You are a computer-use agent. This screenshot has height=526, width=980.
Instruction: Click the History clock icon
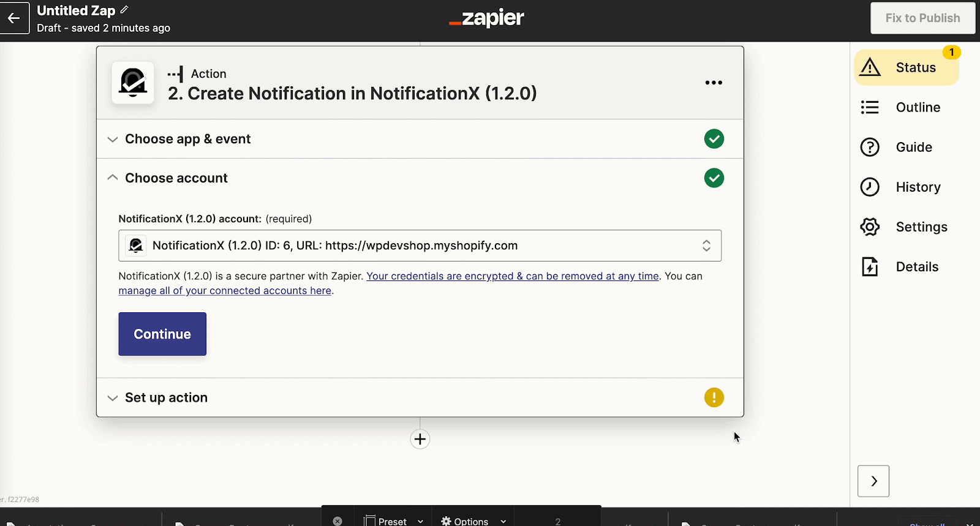pyautogui.click(x=870, y=187)
